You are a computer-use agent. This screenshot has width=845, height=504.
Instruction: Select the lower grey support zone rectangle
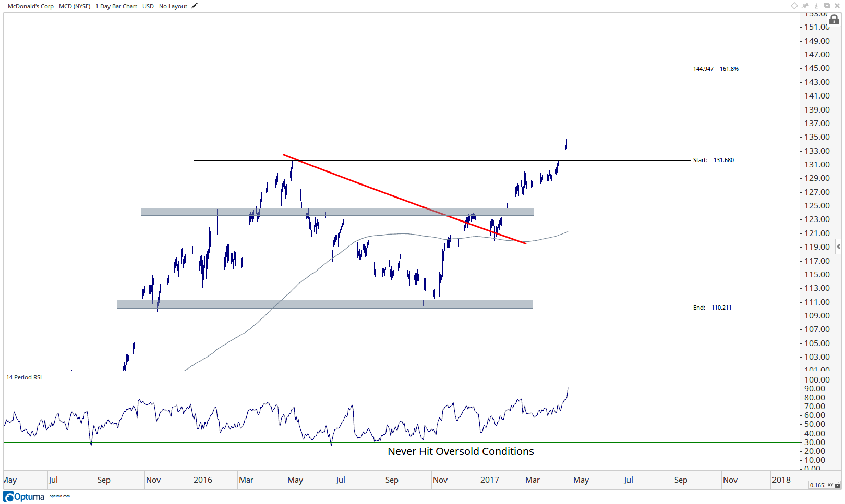[325, 304]
